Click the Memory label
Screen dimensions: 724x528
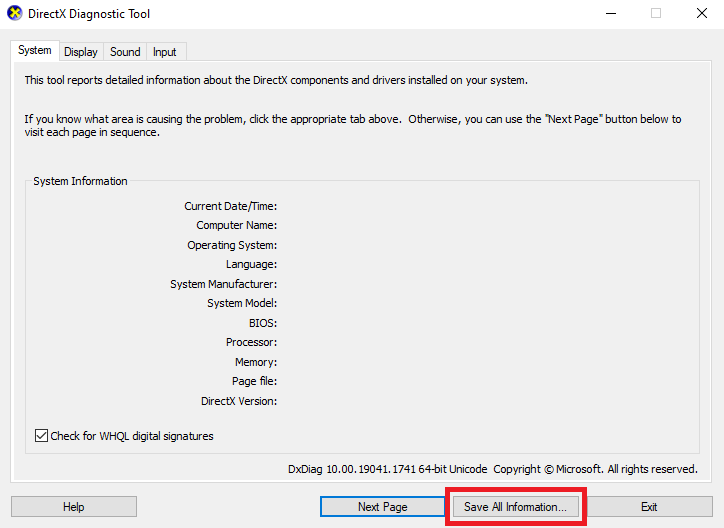tap(256, 362)
